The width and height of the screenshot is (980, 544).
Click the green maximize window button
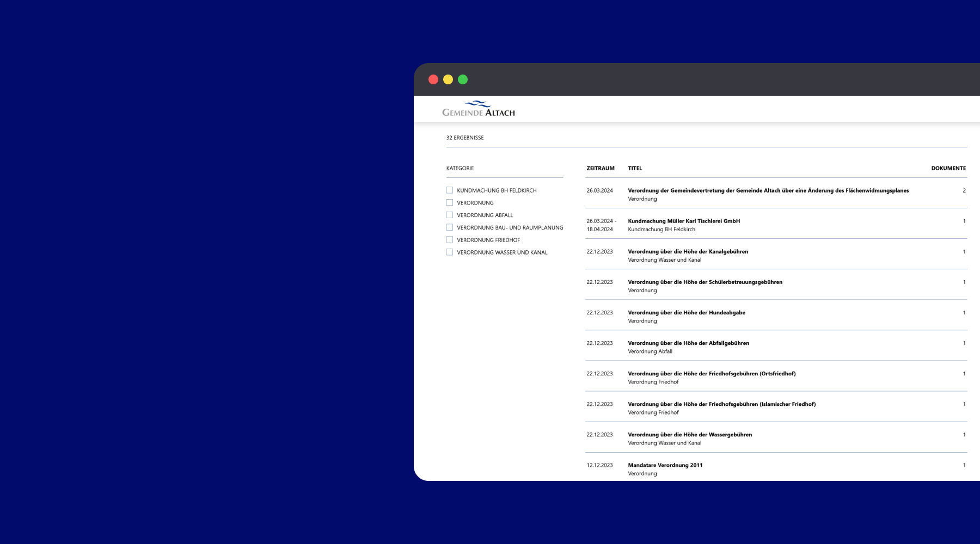pyautogui.click(x=463, y=79)
